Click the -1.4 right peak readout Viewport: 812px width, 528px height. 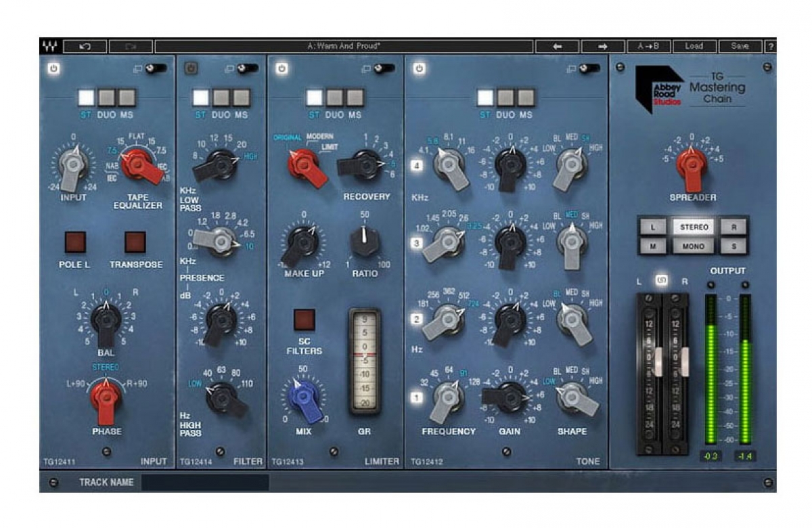coord(745,456)
